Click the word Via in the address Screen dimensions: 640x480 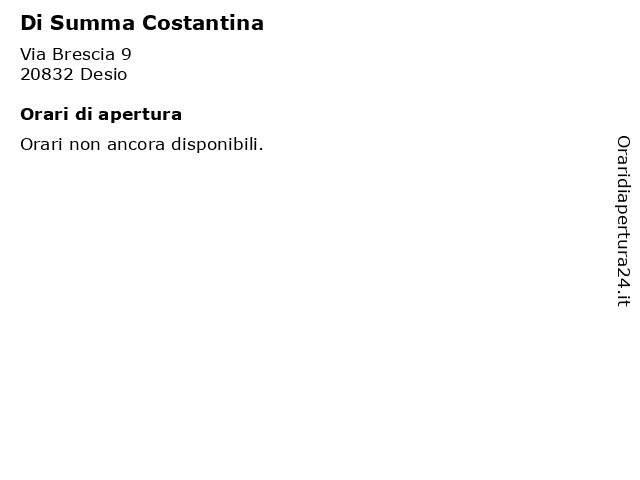coord(33,54)
